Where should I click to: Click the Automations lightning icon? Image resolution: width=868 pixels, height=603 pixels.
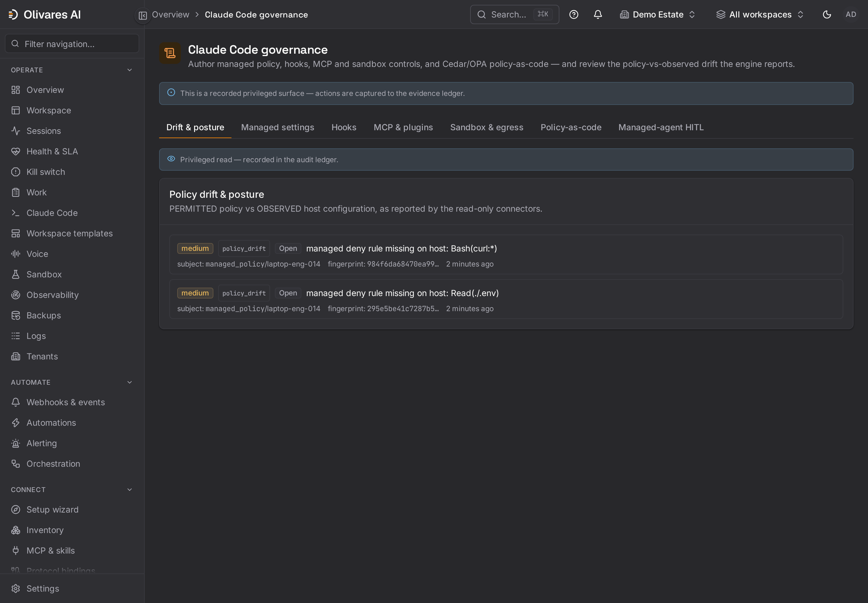tap(15, 423)
